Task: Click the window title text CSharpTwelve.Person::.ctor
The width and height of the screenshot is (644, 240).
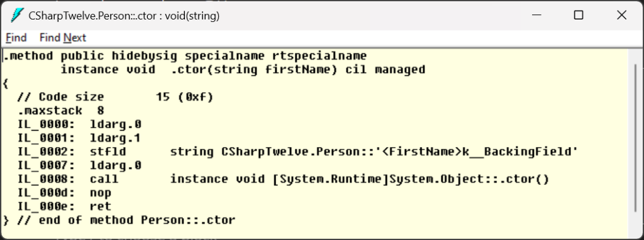Action: click(x=124, y=16)
